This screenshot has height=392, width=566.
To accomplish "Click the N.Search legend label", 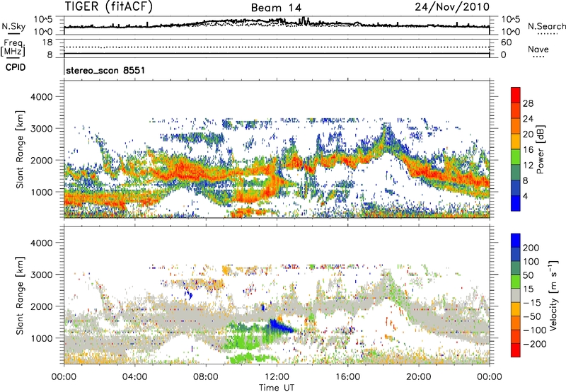I will click(x=546, y=26).
